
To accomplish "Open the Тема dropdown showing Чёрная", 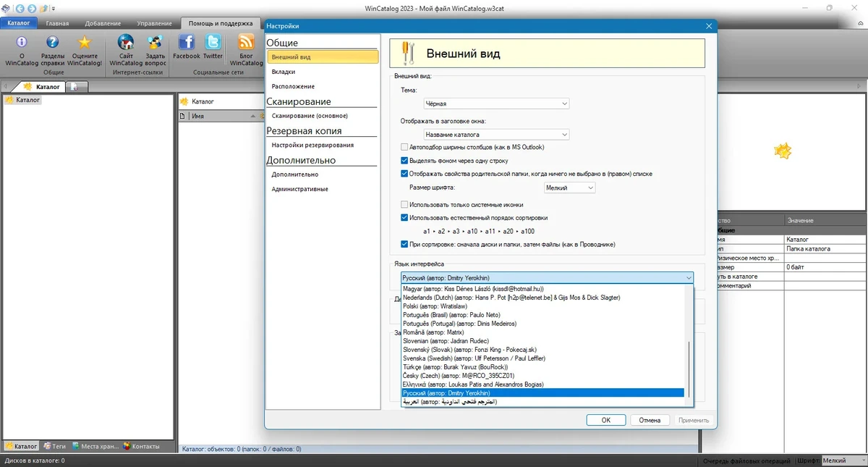I will [495, 104].
